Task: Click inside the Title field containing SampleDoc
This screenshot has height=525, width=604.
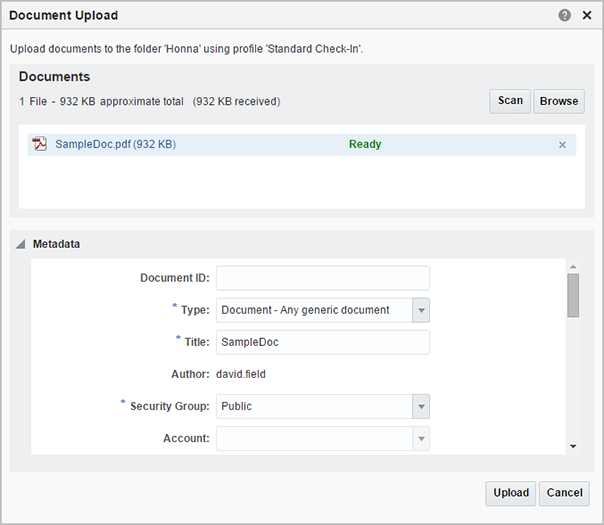Action: pyautogui.click(x=323, y=342)
